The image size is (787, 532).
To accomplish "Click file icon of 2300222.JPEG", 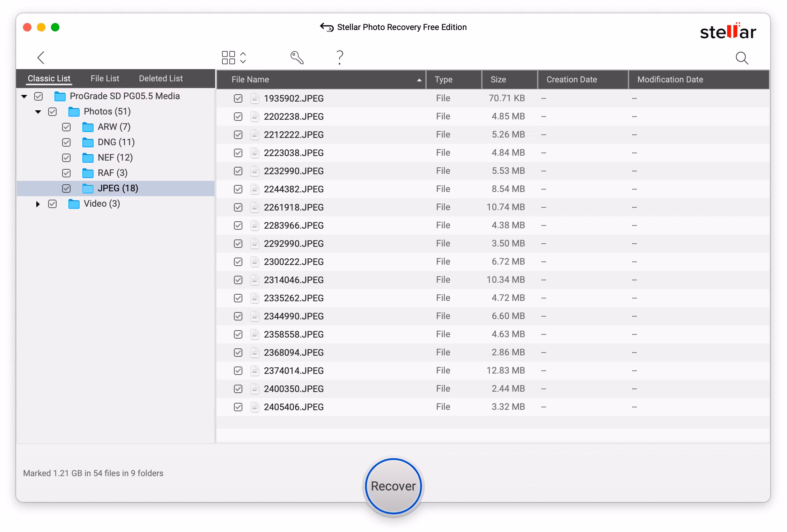I will coord(255,262).
